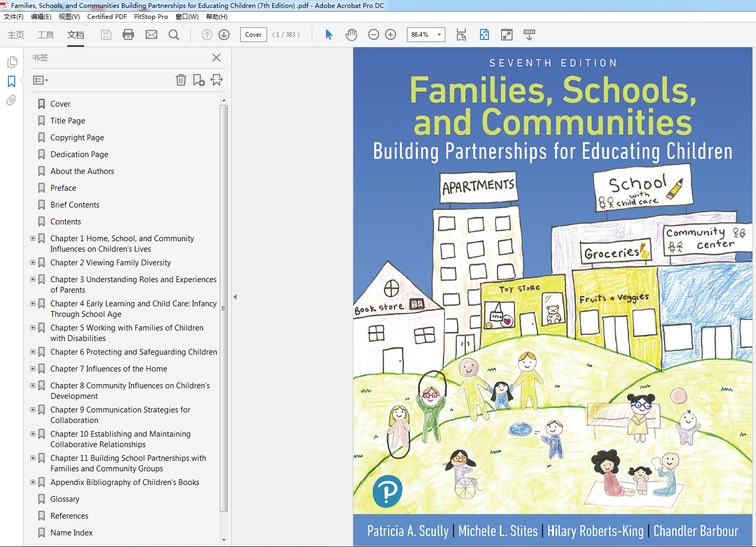This screenshot has height=547, width=756.
Task: Expand Chapter 1 Home, School, and Community
Action: (33, 239)
